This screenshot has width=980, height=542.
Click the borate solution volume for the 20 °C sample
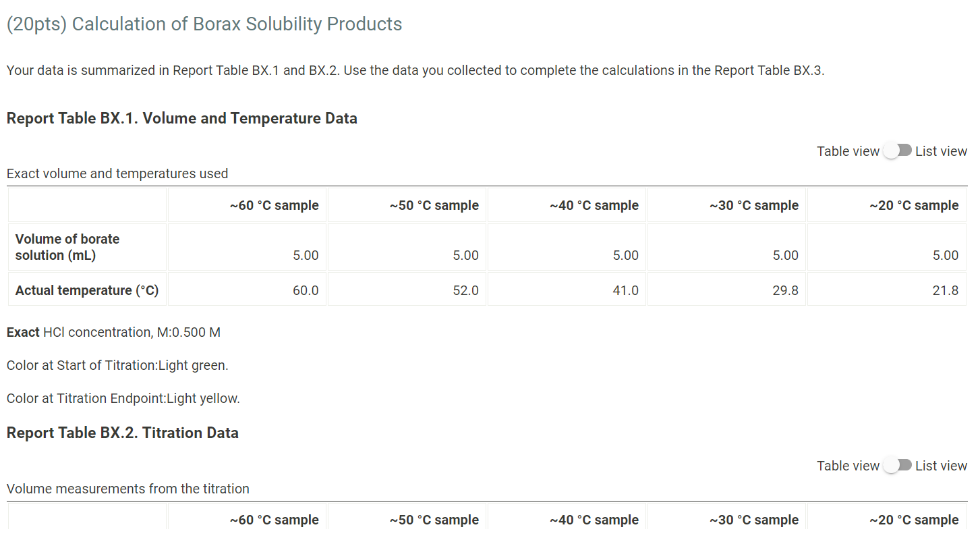click(x=948, y=255)
